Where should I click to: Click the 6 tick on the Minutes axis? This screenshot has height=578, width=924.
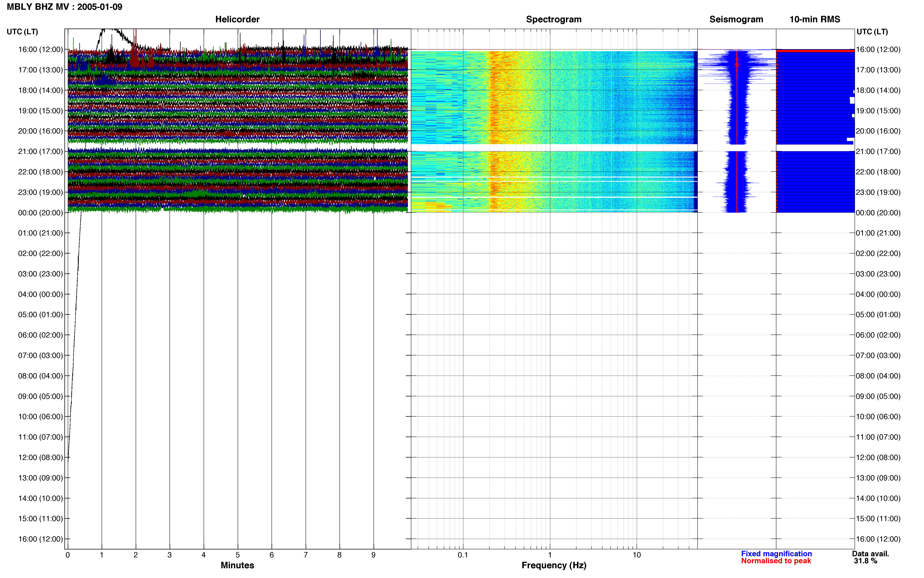click(x=272, y=555)
